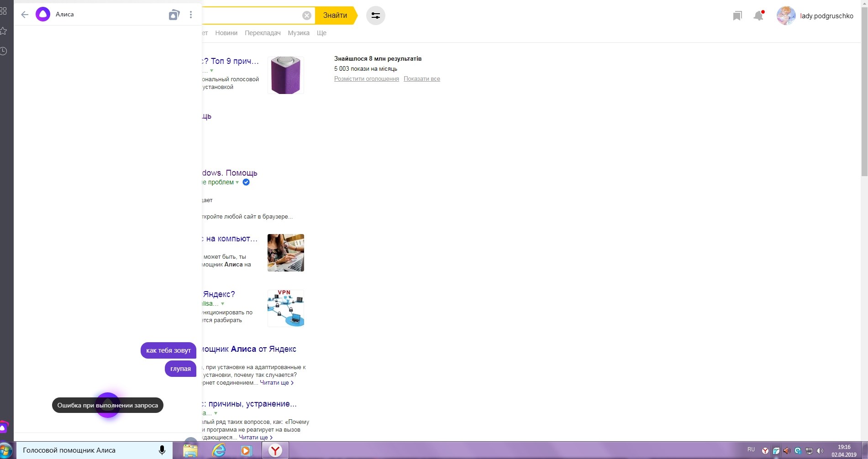Click 'Ошибка при выполнении запроса' error toast
868x459 pixels.
pyautogui.click(x=108, y=405)
